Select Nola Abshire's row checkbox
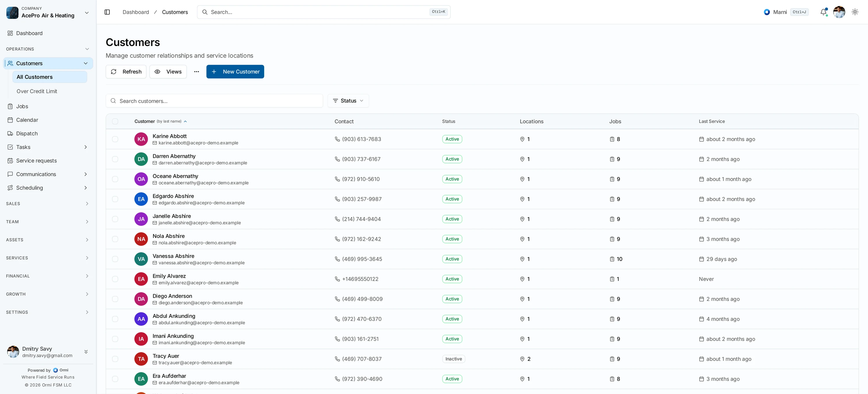 [115, 239]
